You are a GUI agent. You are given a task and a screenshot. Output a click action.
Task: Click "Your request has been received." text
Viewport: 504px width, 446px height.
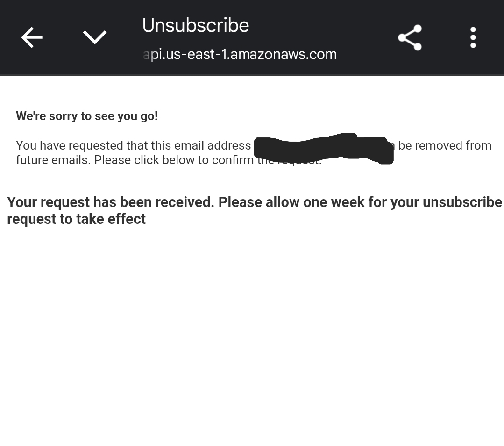[111, 202]
